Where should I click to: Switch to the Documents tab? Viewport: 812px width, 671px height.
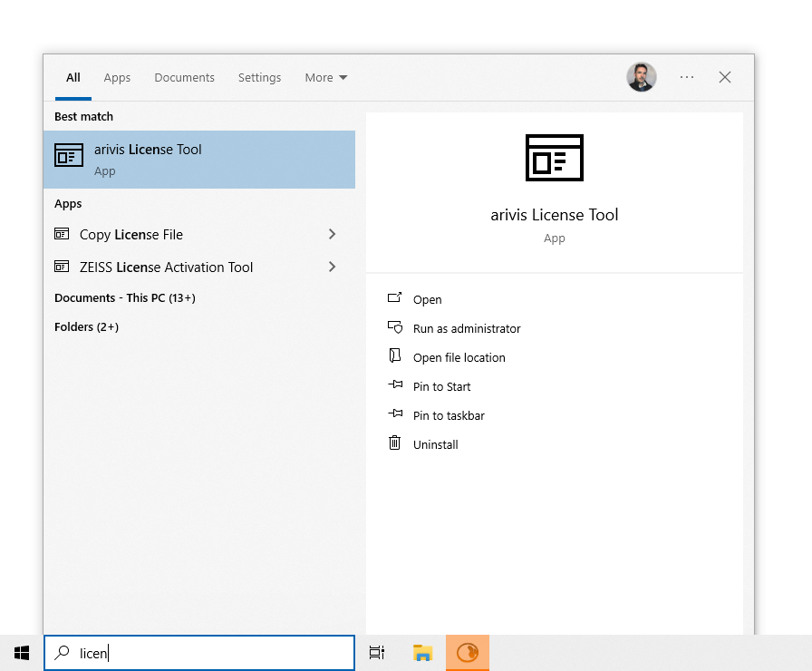(184, 78)
